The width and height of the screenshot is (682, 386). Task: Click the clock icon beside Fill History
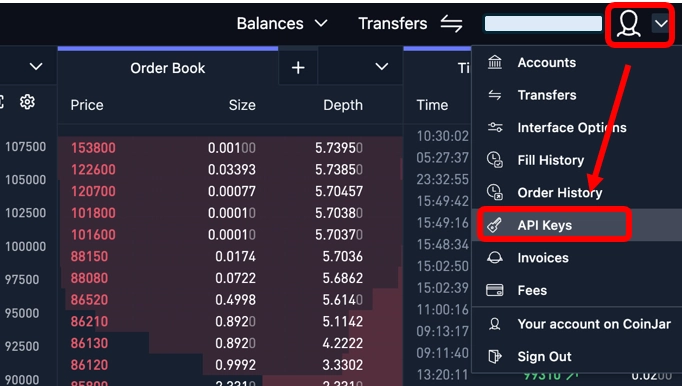click(x=495, y=160)
